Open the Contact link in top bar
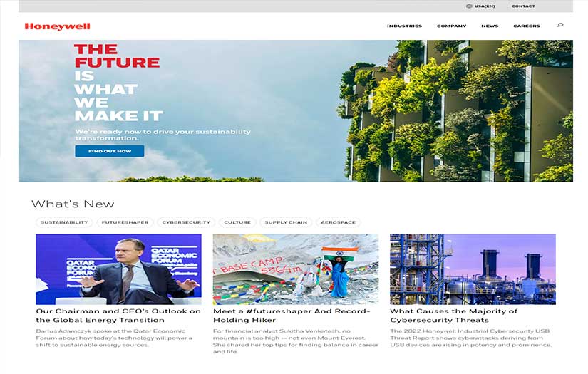 click(523, 6)
